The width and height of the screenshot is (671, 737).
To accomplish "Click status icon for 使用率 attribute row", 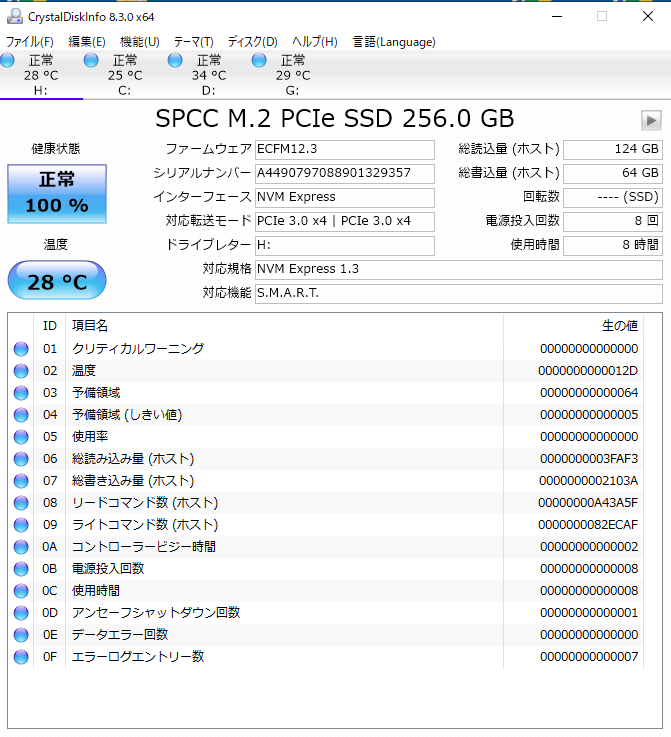I will tap(21, 437).
